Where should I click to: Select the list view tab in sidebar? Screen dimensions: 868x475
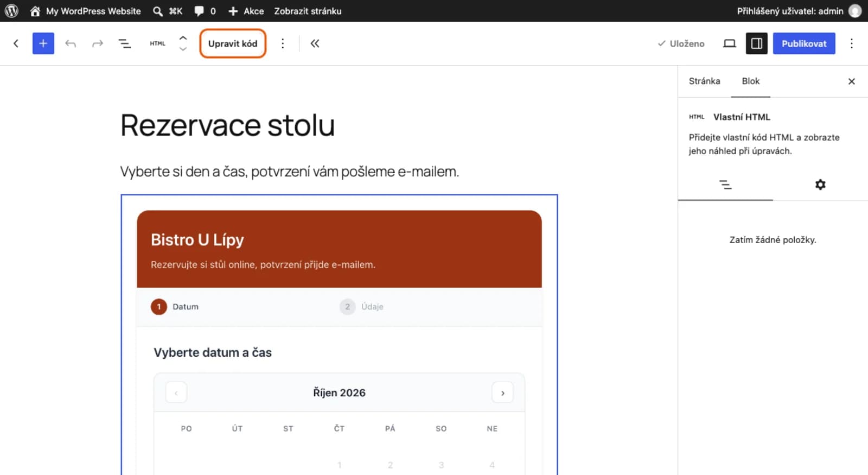(x=725, y=185)
